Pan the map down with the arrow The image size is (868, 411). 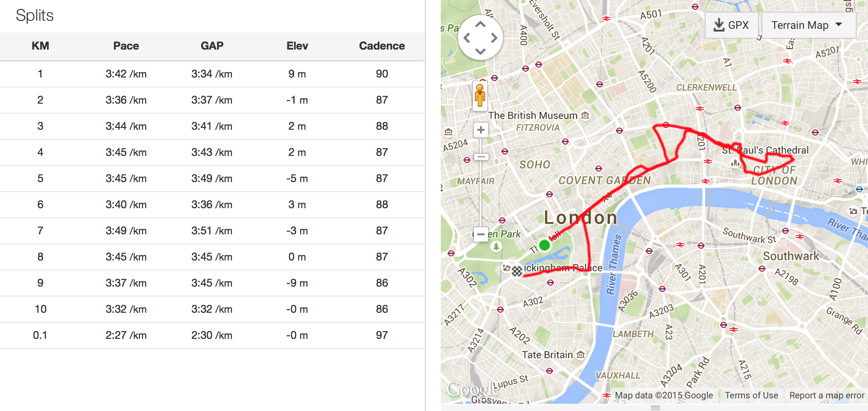coord(480,51)
